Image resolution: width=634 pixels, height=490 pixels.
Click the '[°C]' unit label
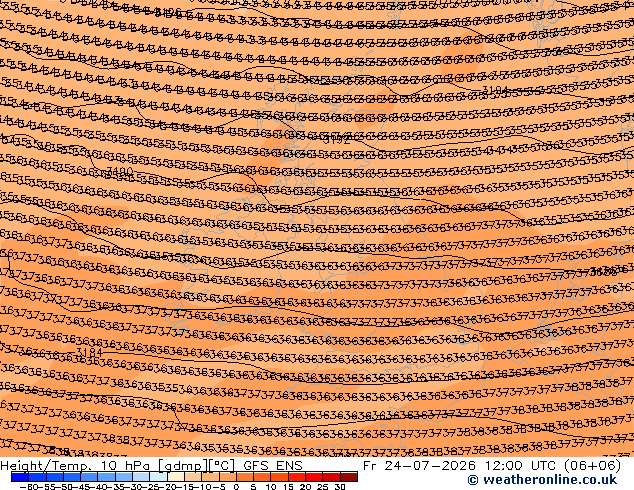(x=222, y=466)
